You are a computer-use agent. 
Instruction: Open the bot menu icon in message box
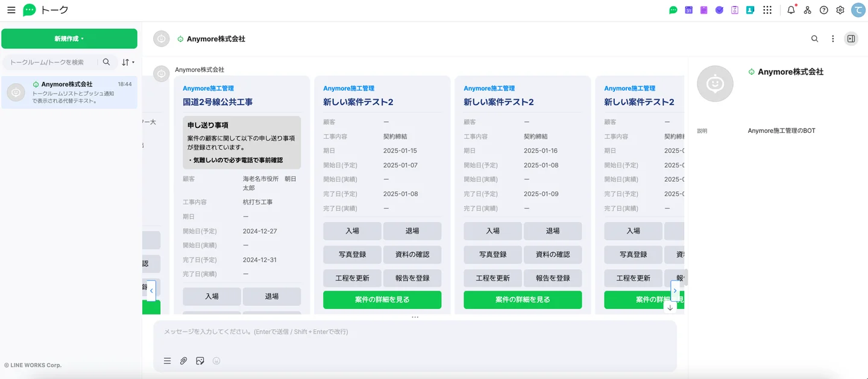168,361
